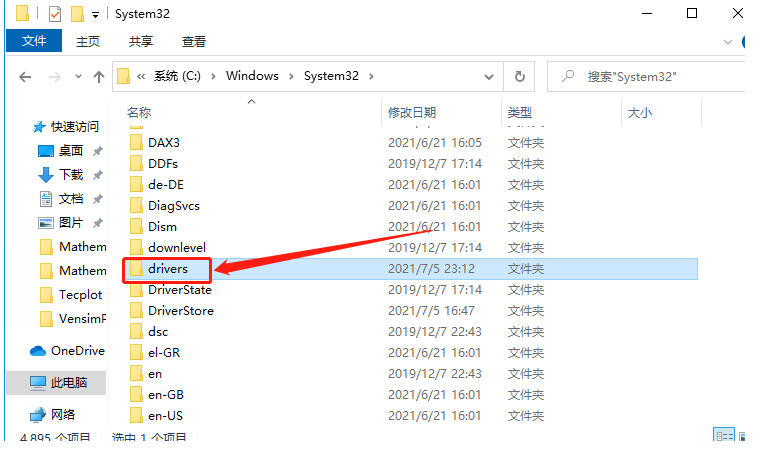760x450 pixels.
Task: Sort by the 修改日期 column header
Action: (412, 112)
